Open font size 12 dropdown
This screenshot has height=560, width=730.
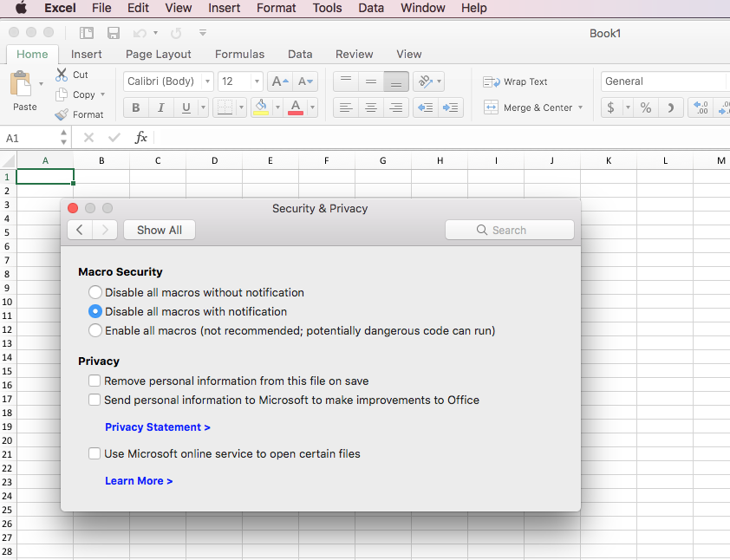click(257, 81)
